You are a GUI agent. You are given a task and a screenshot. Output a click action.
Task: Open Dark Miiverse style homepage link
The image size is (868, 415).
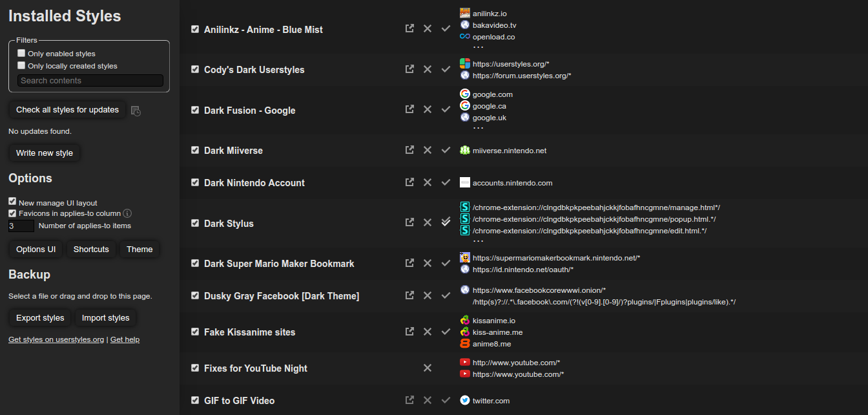tap(409, 150)
